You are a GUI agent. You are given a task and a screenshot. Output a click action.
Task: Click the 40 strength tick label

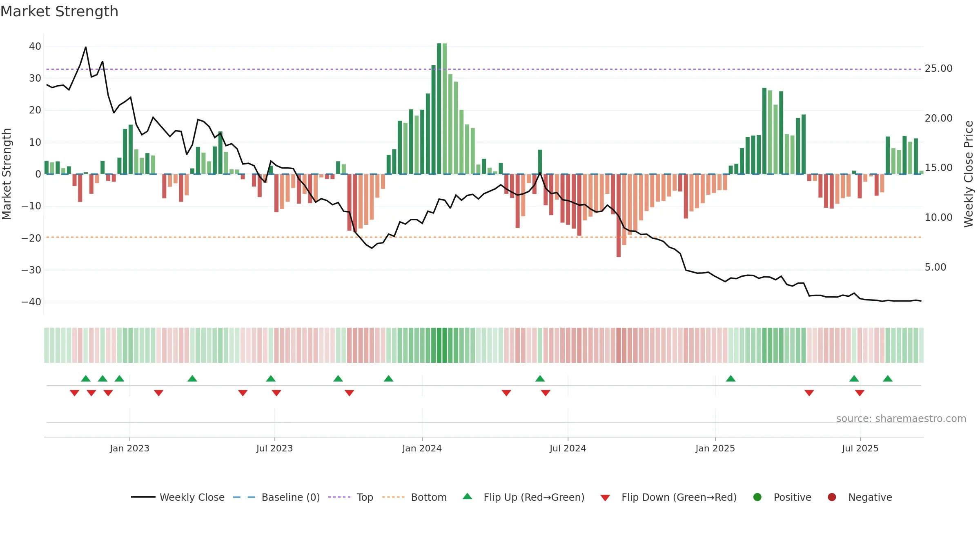pos(35,47)
